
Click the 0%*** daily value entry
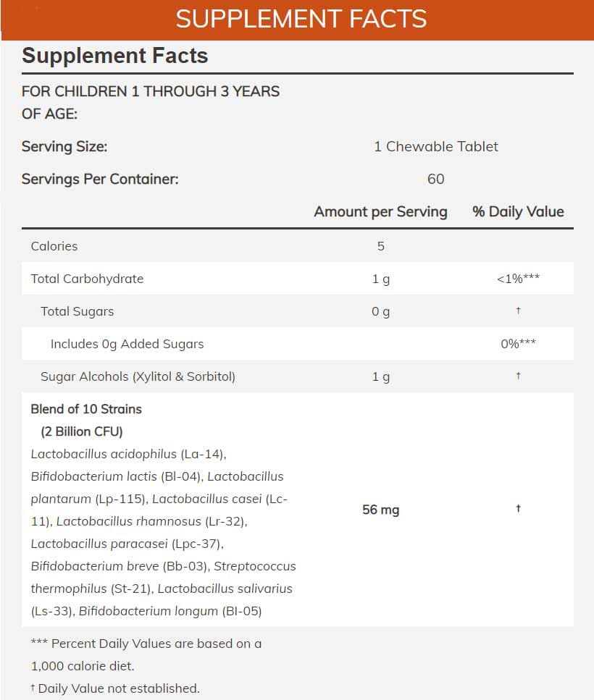tap(518, 344)
